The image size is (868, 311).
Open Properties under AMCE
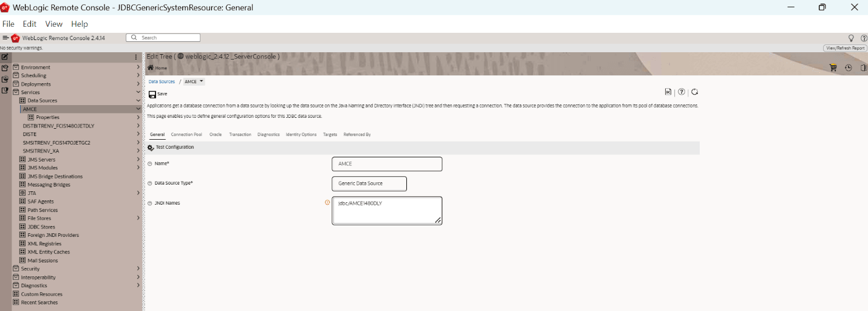(47, 117)
